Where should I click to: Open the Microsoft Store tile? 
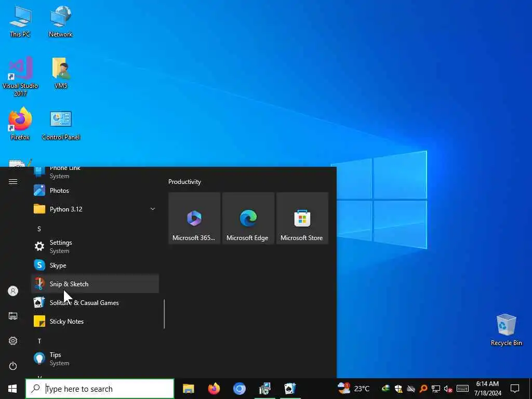pos(302,218)
